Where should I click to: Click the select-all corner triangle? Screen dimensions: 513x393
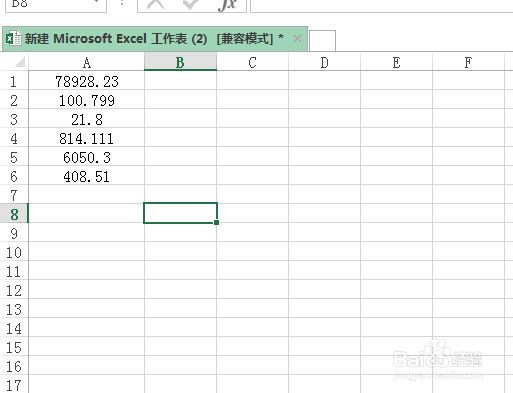[20, 62]
